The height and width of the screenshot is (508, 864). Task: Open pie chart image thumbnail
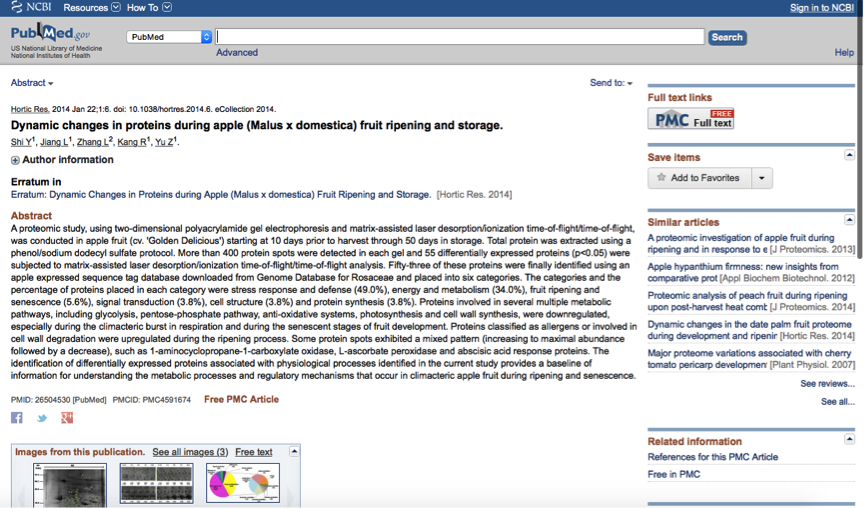click(243, 483)
